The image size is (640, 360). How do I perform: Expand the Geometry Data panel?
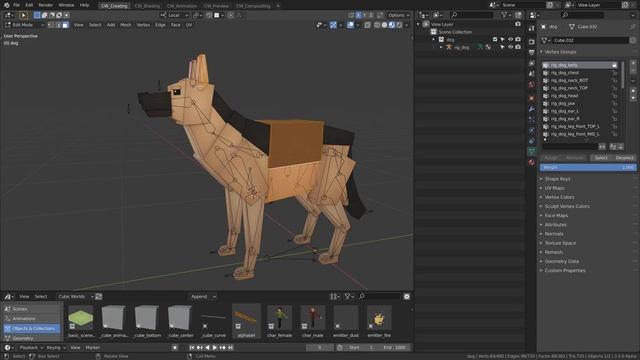coord(561,261)
